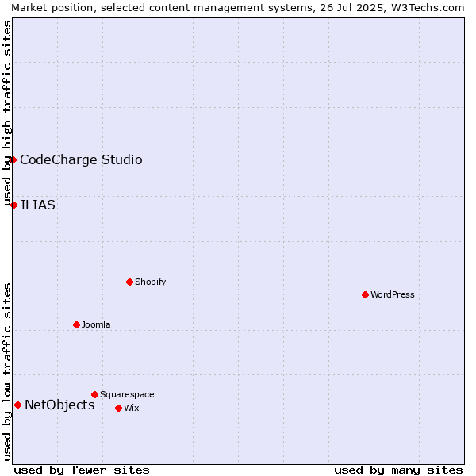Select the 'Shopify' label text
Viewport: 476px width, 476px height.
150,282
